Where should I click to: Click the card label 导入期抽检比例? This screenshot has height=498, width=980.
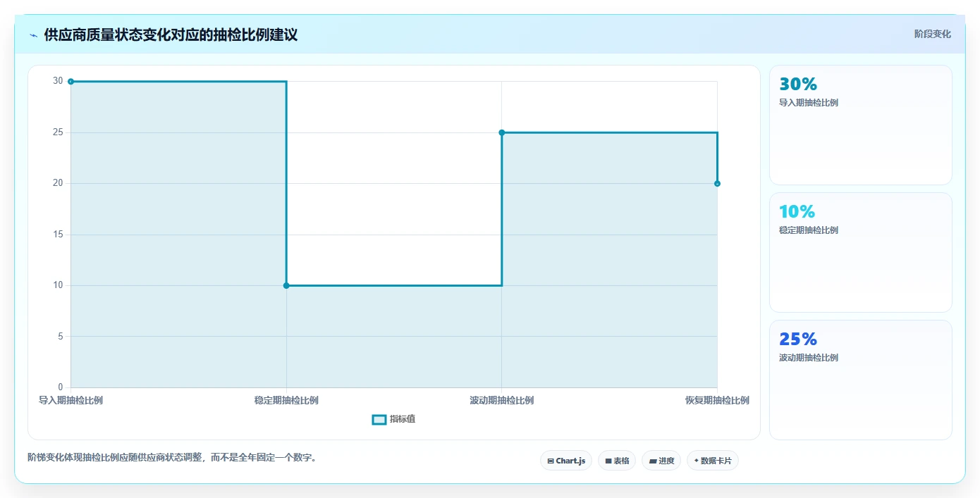tap(809, 103)
